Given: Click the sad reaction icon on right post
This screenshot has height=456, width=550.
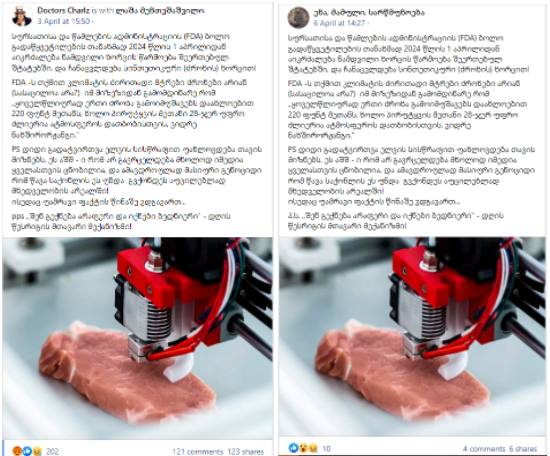Looking at the screenshot, I should [x=313, y=448].
